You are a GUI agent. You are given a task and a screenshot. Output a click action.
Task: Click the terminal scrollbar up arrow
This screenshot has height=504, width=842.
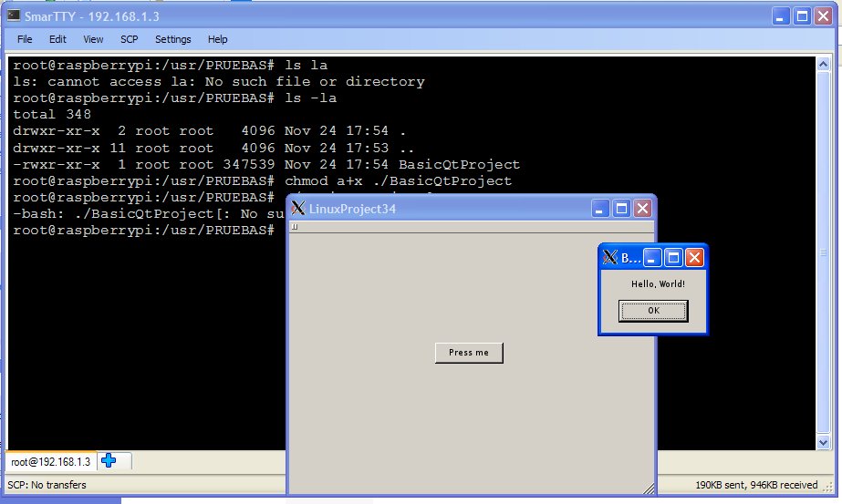pyautogui.click(x=823, y=65)
